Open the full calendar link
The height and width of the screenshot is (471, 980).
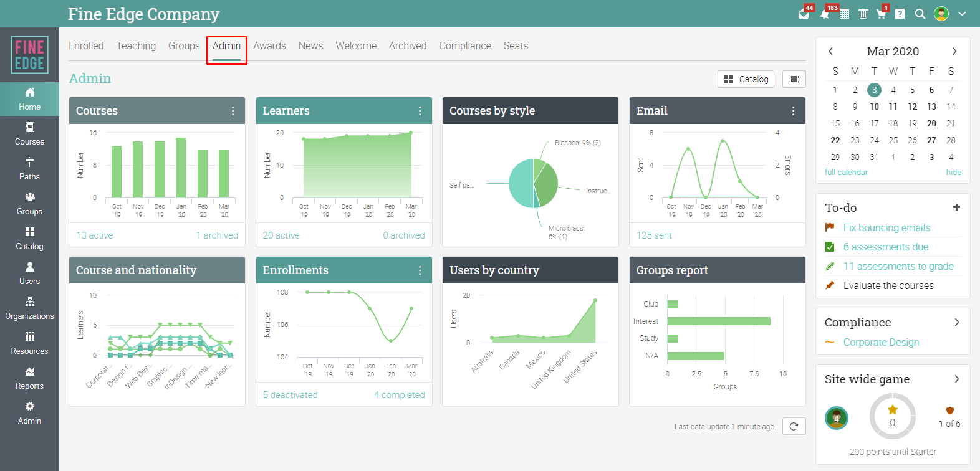[846, 173]
